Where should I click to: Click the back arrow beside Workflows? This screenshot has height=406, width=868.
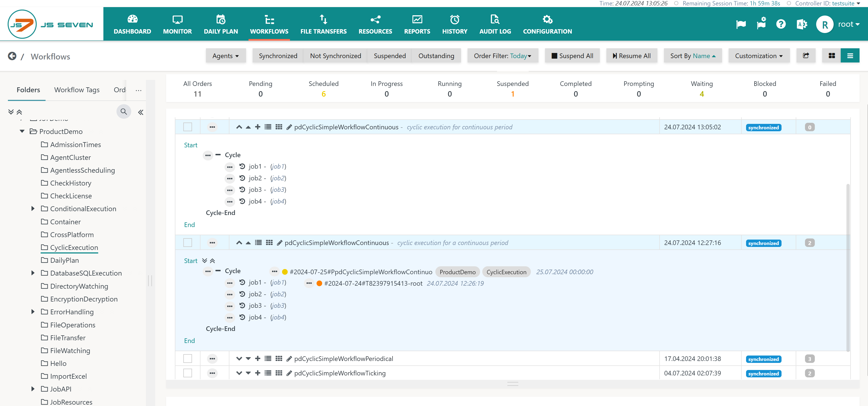click(12, 56)
